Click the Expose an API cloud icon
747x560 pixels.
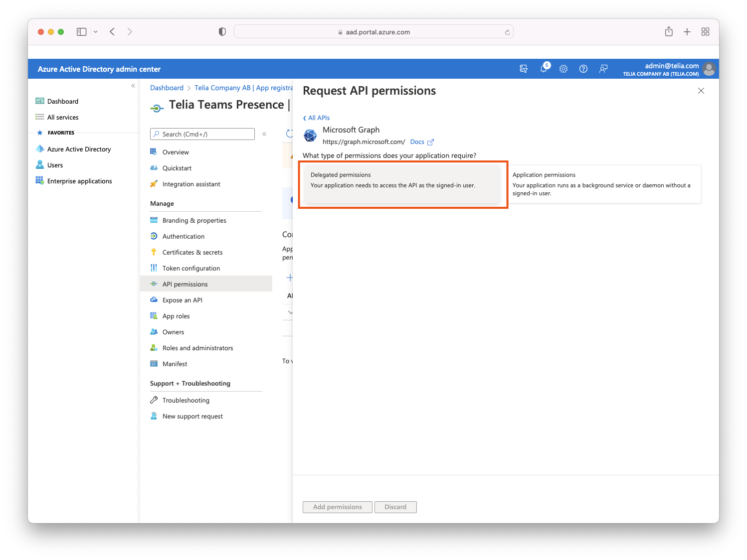[154, 300]
